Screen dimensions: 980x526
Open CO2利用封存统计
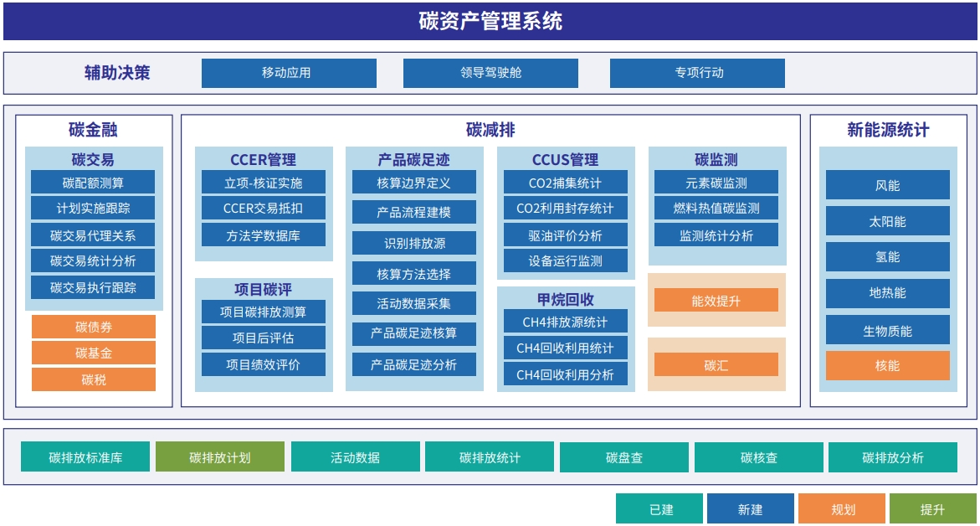(565, 209)
